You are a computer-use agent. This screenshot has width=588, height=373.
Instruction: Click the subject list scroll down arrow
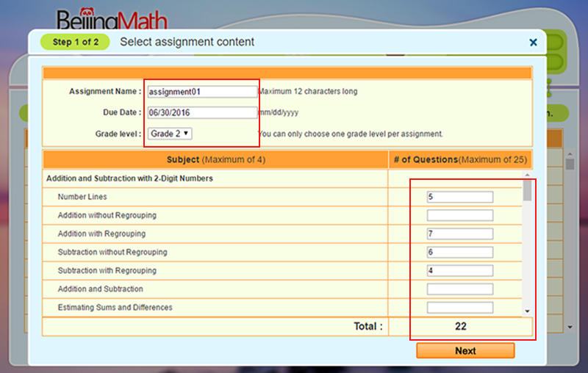[x=527, y=311]
